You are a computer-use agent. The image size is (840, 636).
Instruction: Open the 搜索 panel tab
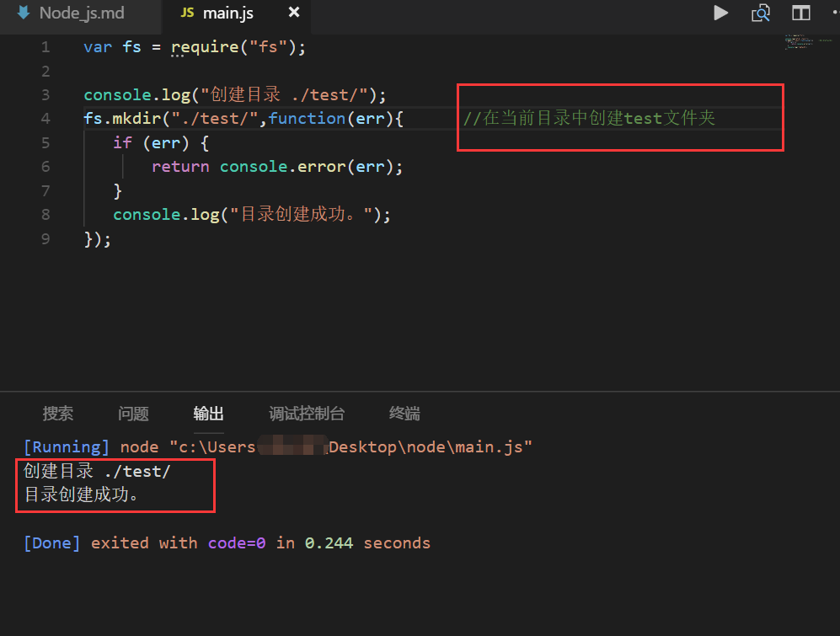pyautogui.click(x=58, y=414)
